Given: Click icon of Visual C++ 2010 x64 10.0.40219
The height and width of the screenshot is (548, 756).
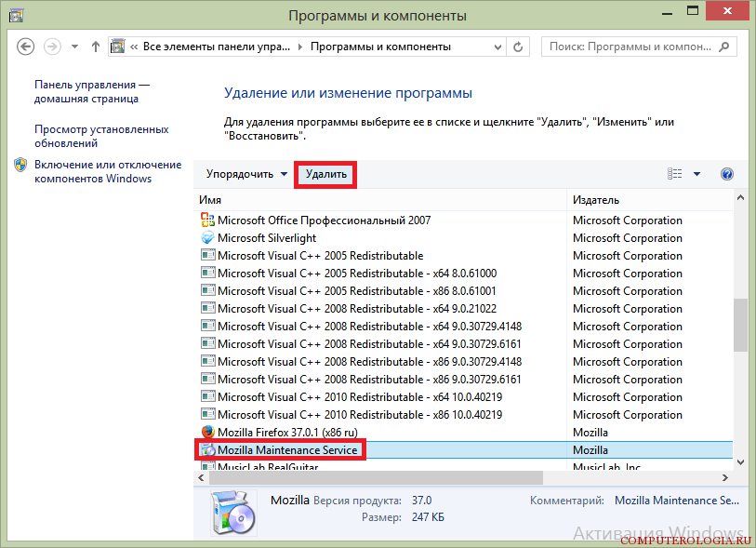Looking at the screenshot, I should coord(207,397).
